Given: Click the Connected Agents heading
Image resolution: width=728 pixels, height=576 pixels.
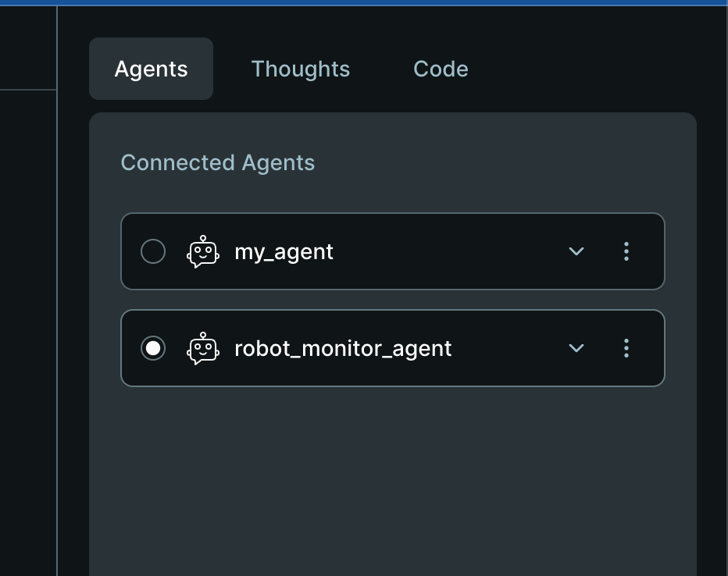Looking at the screenshot, I should click(217, 162).
